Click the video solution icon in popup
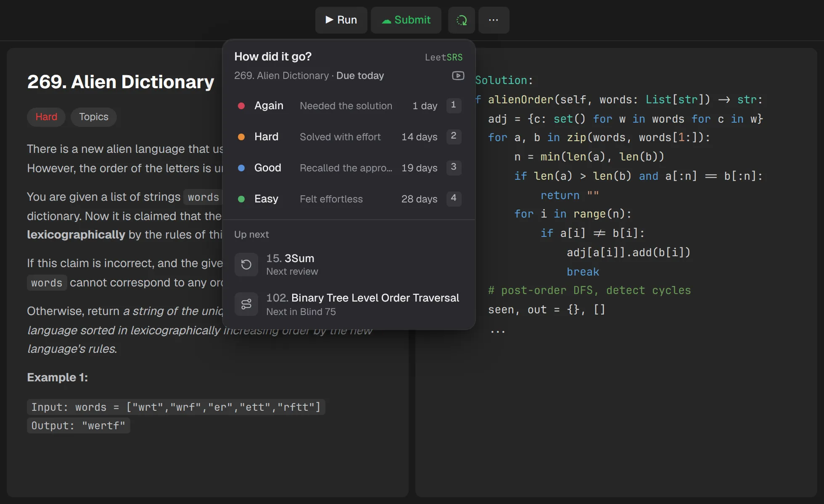The height and width of the screenshot is (504, 824). pyautogui.click(x=458, y=76)
